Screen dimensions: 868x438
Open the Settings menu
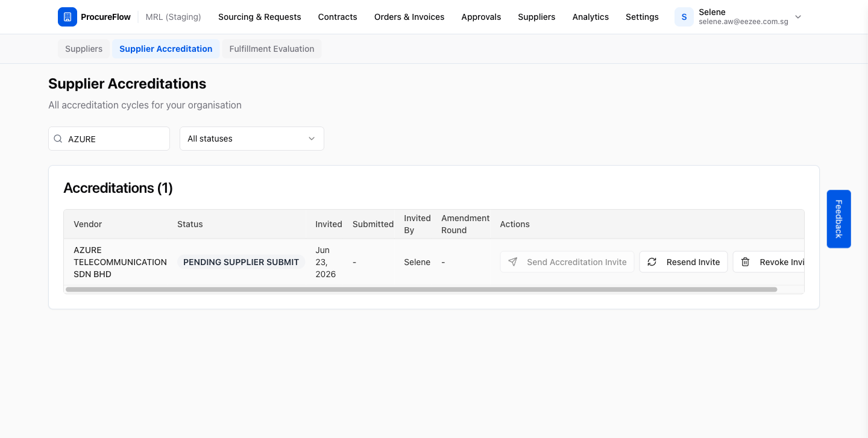[x=642, y=17]
